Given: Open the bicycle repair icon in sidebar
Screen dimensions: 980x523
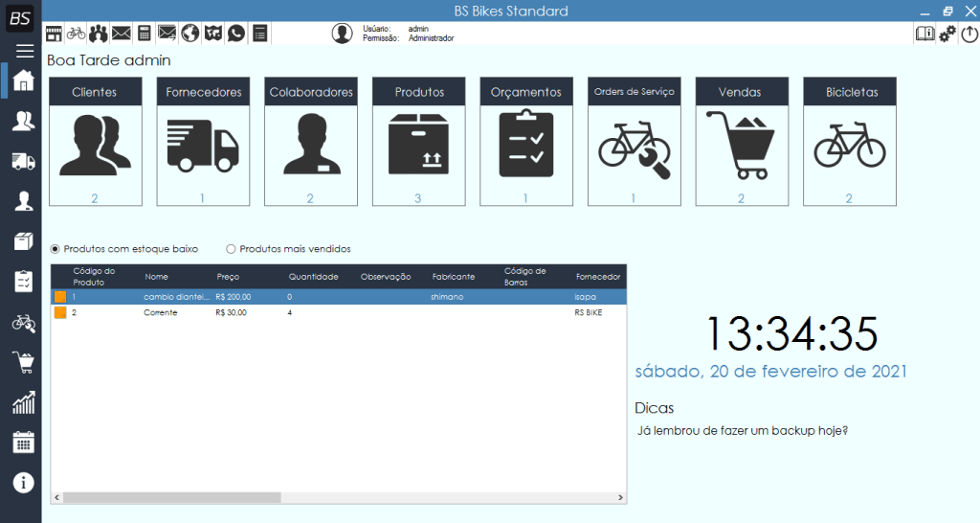Looking at the screenshot, I should pos(24,323).
